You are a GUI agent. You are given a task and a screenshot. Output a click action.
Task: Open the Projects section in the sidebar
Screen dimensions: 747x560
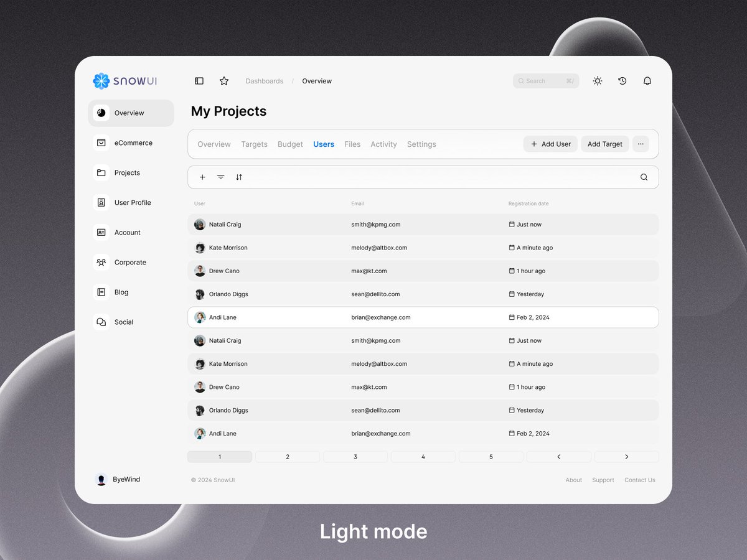127,172
